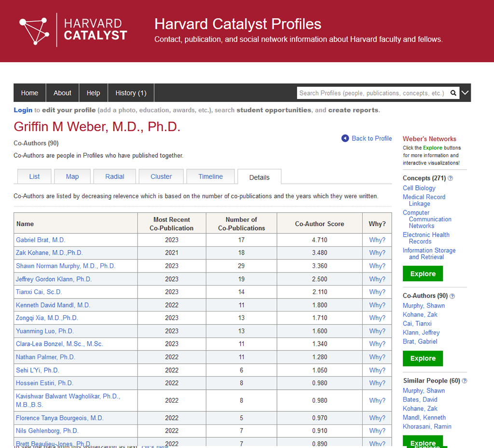
Task: Switch to the Radial tab
Action: (x=115, y=176)
